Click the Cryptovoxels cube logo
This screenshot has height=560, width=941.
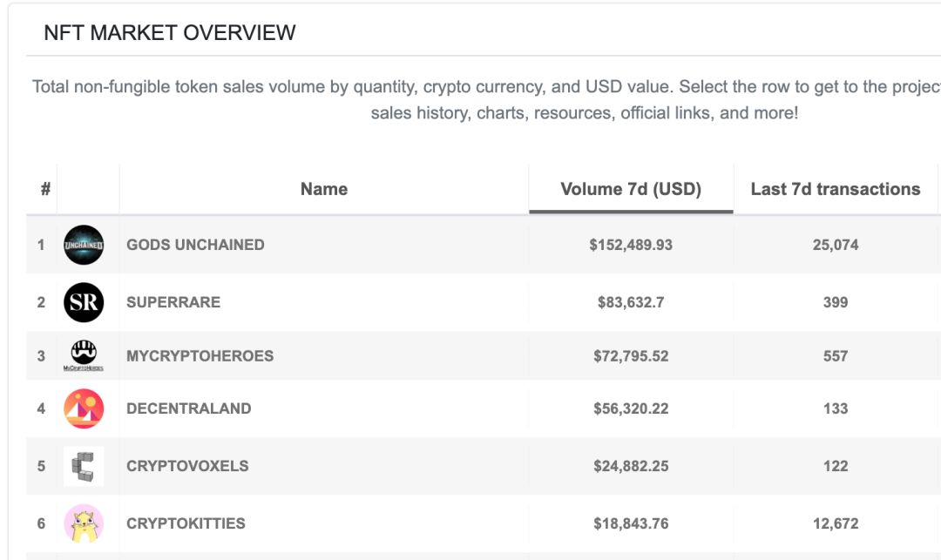tap(84, 466)
